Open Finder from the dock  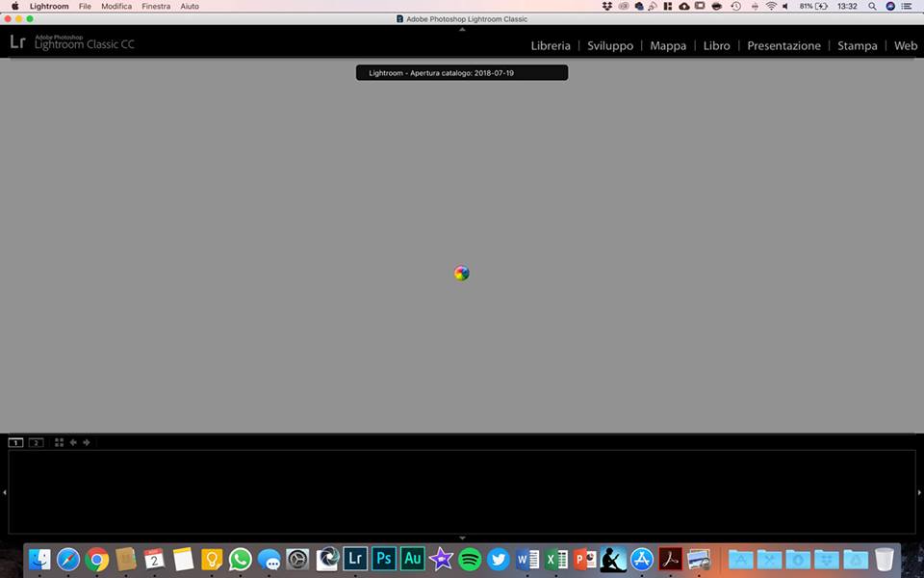(x=39, y=559)
